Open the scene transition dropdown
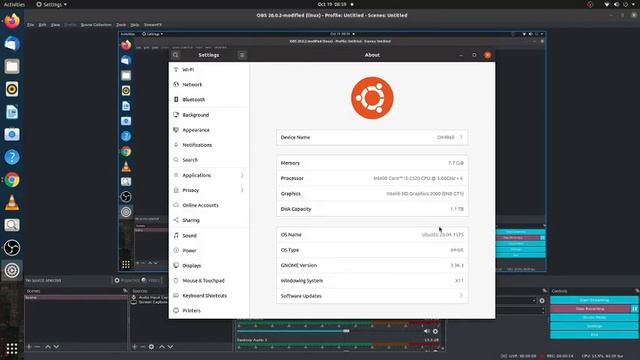The height and width of the screenshot is (360, 640). click(x=516, y=300)
